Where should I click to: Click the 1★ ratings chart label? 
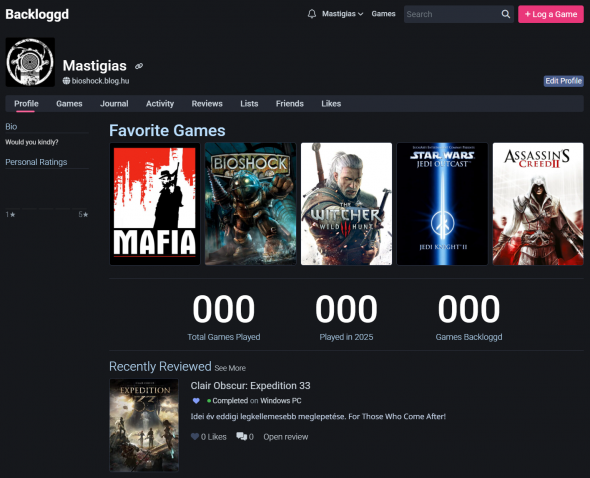(x=10, y=215)
